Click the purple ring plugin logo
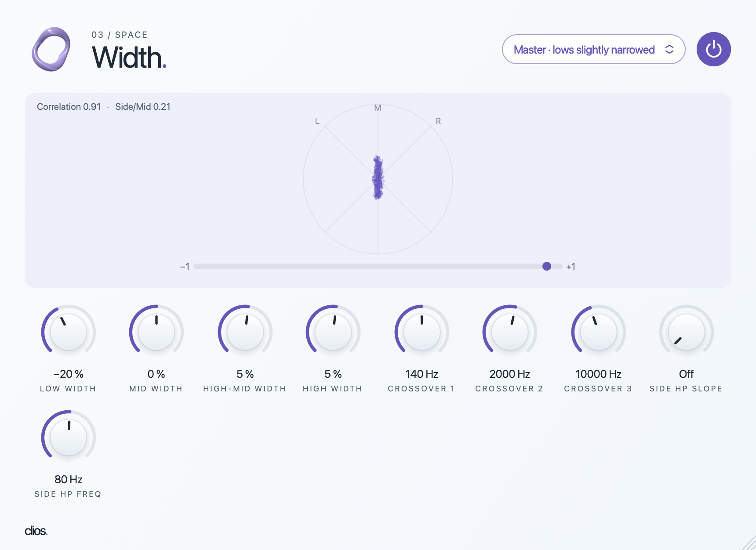Viewport: 756px width, 550px height. click(x=51, y=49)
